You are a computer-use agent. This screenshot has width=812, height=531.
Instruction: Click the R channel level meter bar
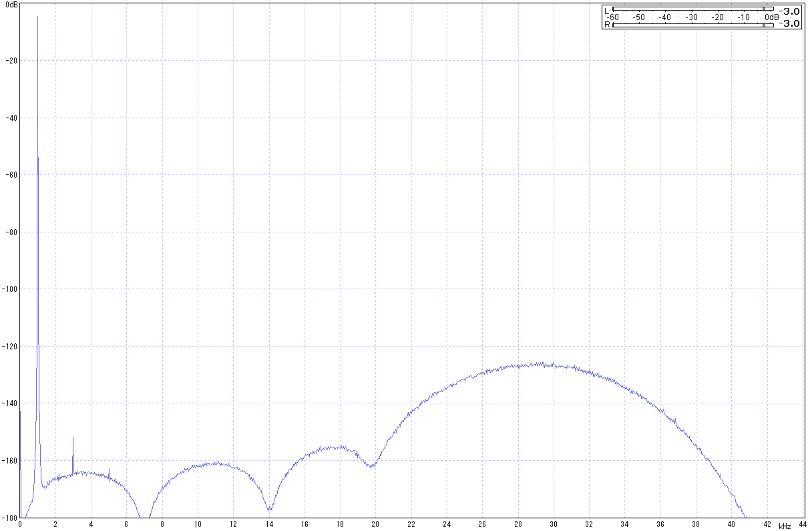(692, 25)
